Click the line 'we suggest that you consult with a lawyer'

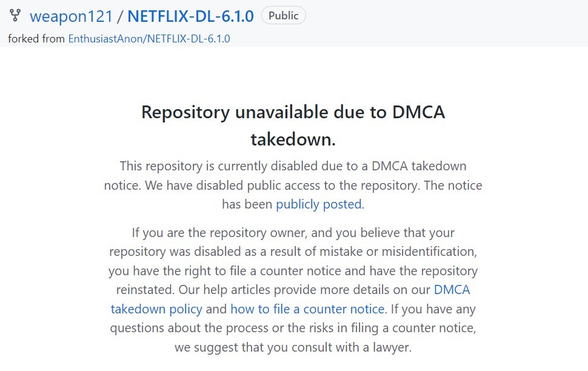click(x=293, y=347)
